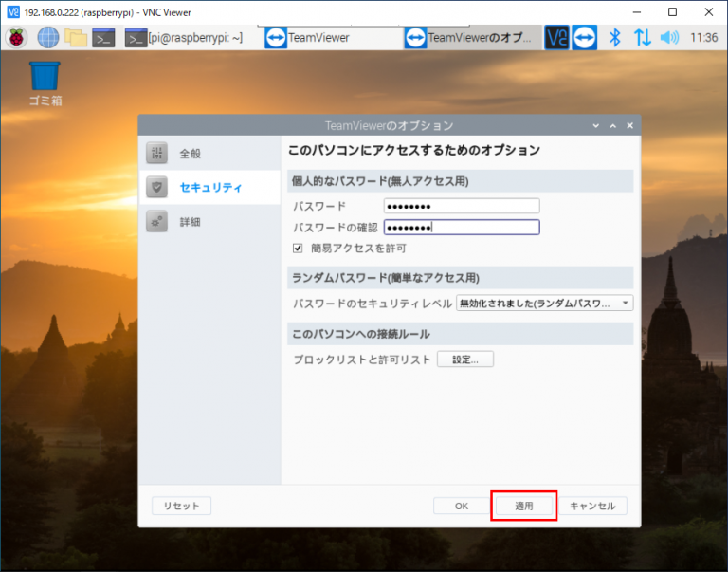Click the 適用 apply button
728x572 pixels.
coord(523,506)
